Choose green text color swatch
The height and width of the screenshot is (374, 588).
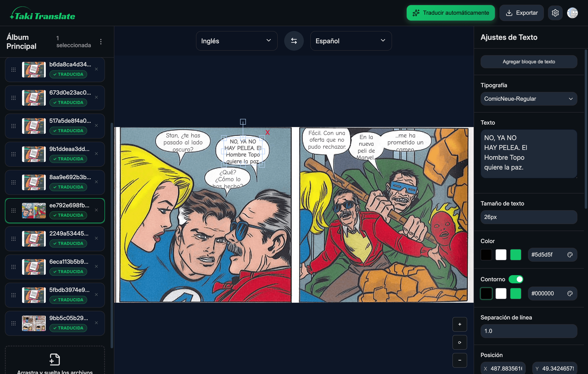(x=516, y=255)
